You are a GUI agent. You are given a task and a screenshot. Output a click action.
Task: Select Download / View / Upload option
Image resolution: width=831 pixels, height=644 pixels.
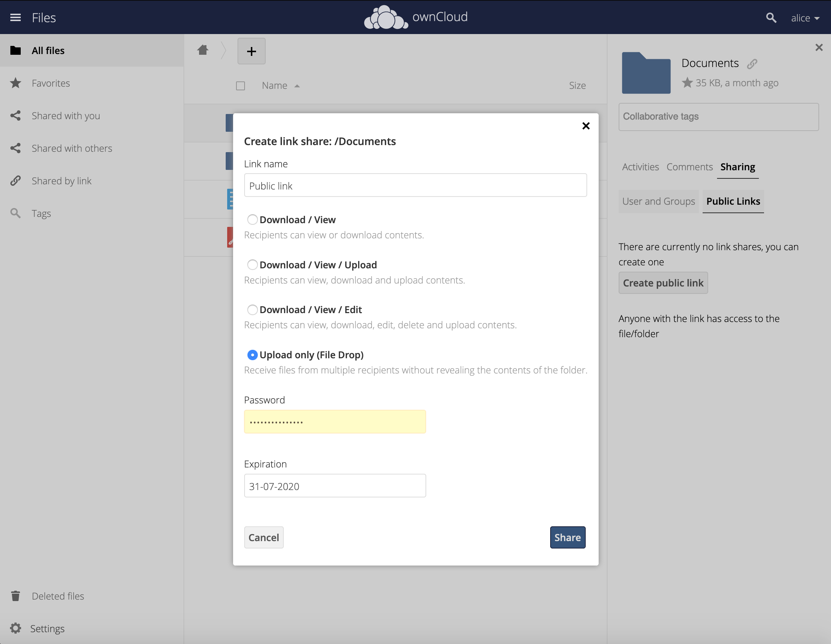pos(252,265)
